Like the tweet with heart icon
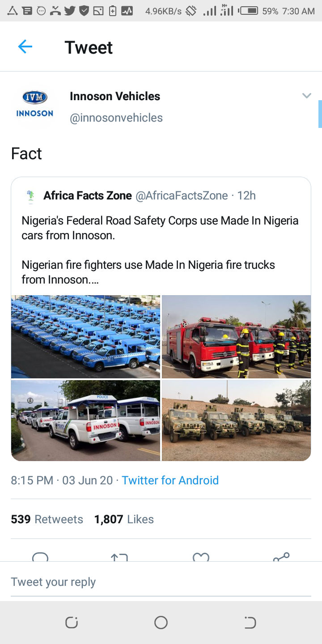322x644 pixels. pyautogui.click(x=201, y=558)
